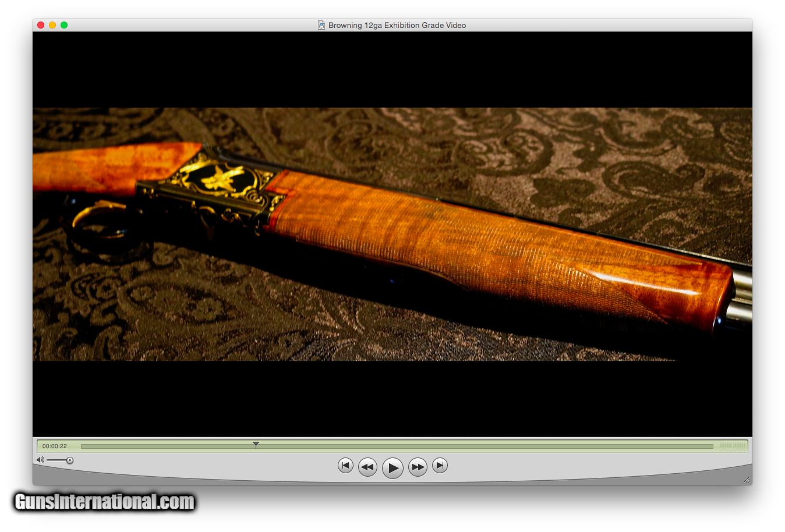
Task: Click the speaker volume icon
Action: click(x=40, y=460)
